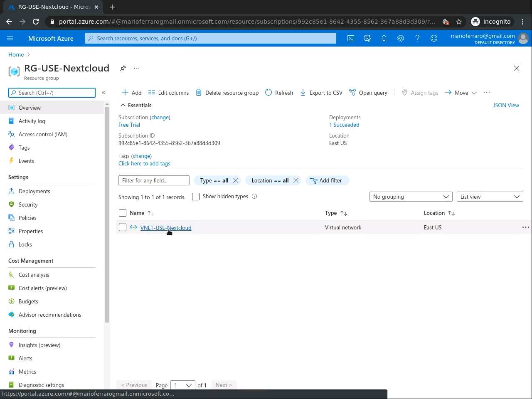Open the List view dropdown

490,197
